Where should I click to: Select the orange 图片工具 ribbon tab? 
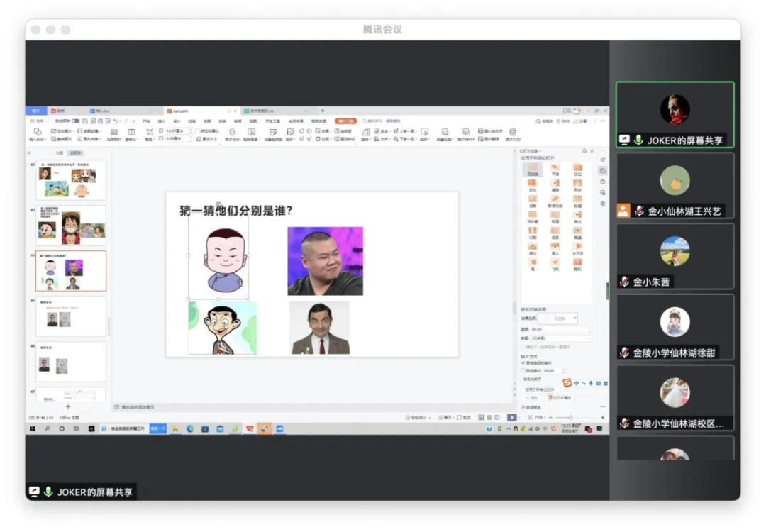(x=346, y=121)
